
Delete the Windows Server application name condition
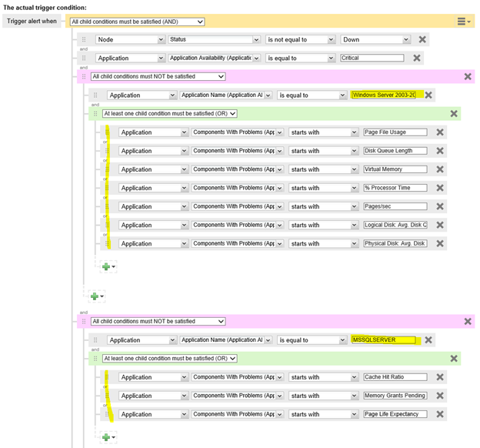point(428,95)
